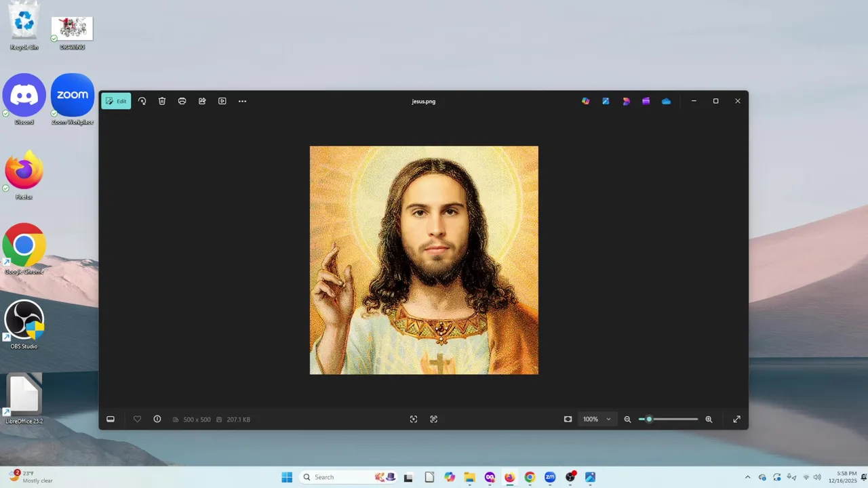
Task: Select the Discord desktop shortcut
Action: 24,100
